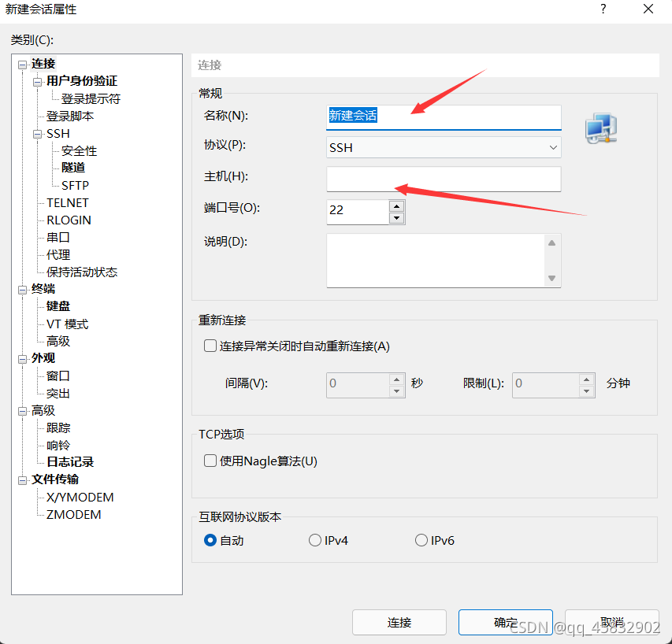The height and width of the screenshot is (644, 672).
Task: Click the session computer icon
Action: [x=601, y=128]
